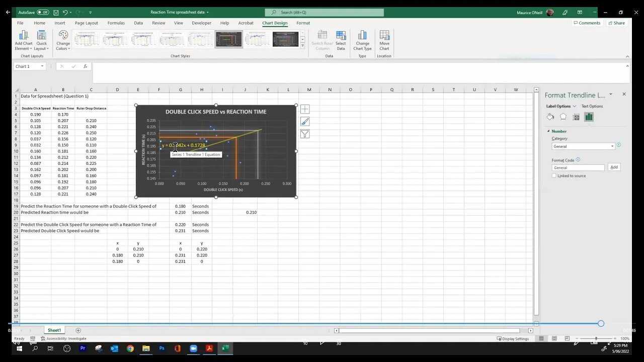Screen dimensions: 644x362
Task: Select the Sheet1 tab
Action: 54,330
